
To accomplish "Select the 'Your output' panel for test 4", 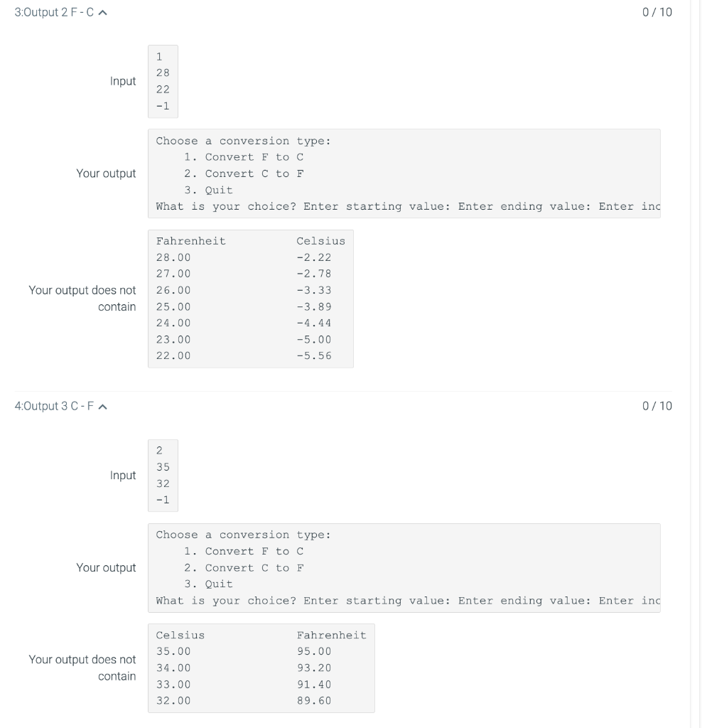I will pyautogui.click(x=404, y=567).
